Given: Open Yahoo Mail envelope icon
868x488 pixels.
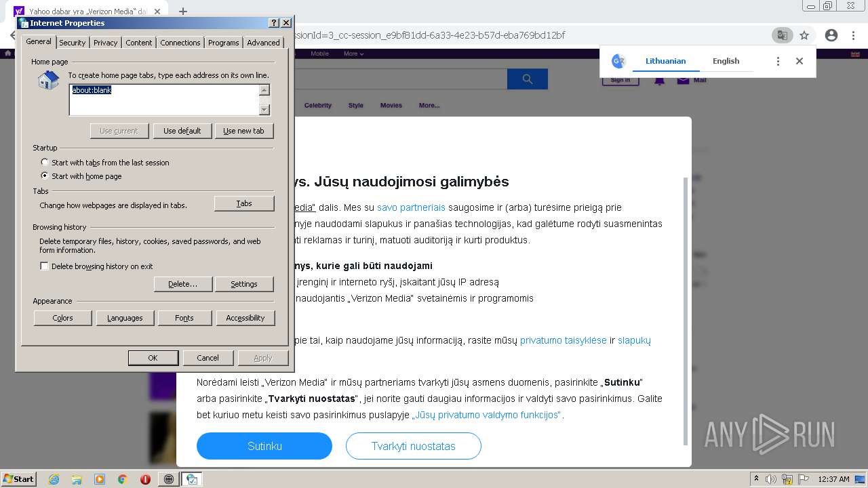Looking at the screenshot, I should (x=683, y=80).
